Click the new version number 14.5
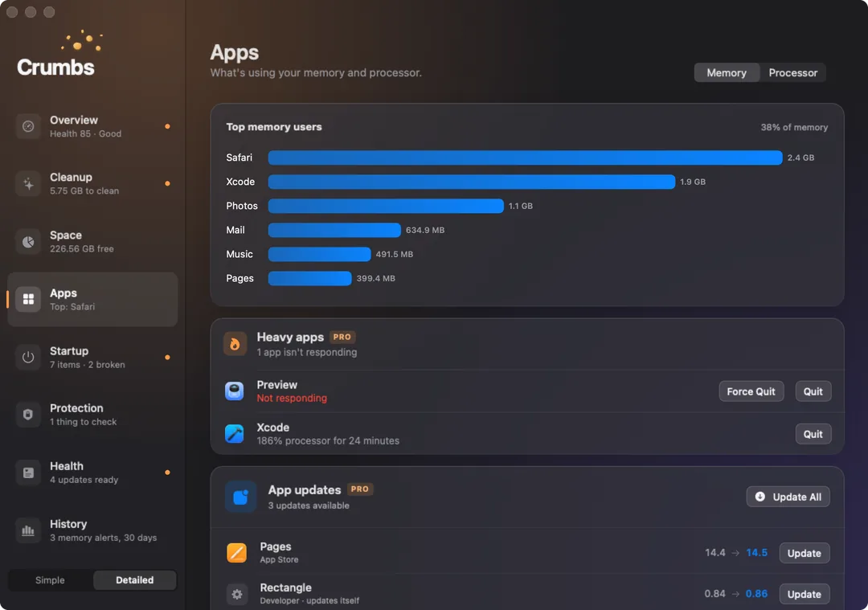868x610 pixels. point(756,552)
